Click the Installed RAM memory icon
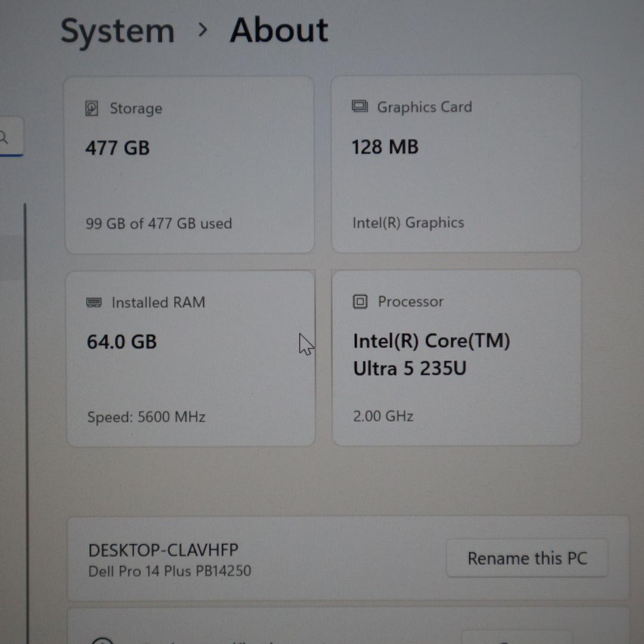Image resolution: width=644 pixels, height=644 pixels. coord(94,302)
